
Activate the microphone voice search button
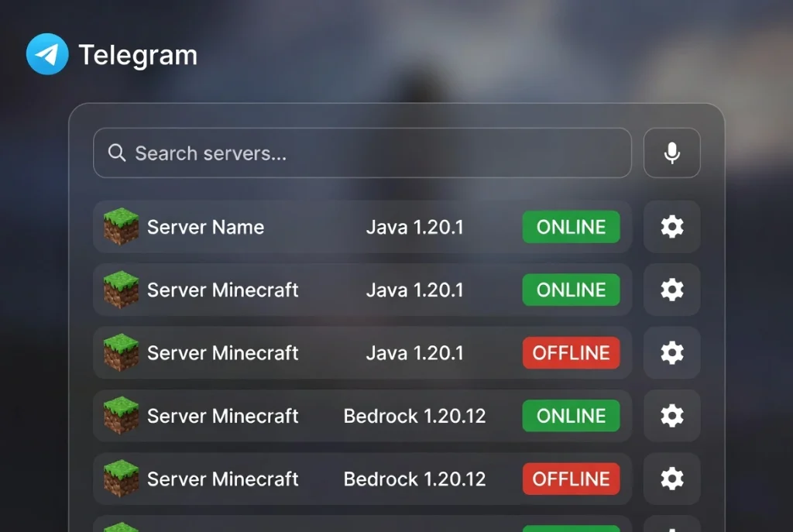671,153
